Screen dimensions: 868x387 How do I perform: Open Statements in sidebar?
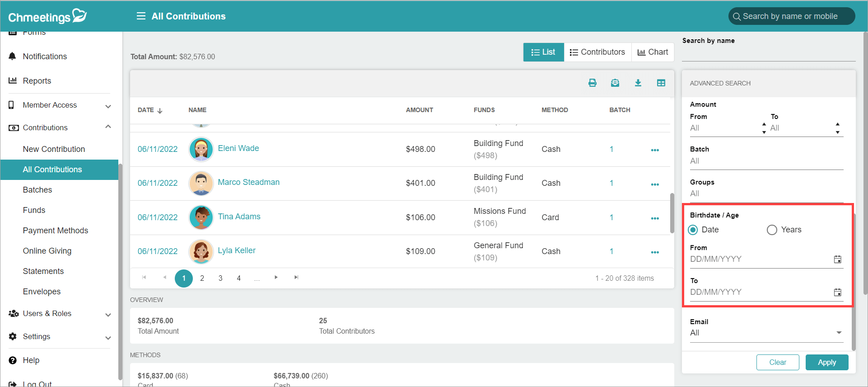click(43, 271)
